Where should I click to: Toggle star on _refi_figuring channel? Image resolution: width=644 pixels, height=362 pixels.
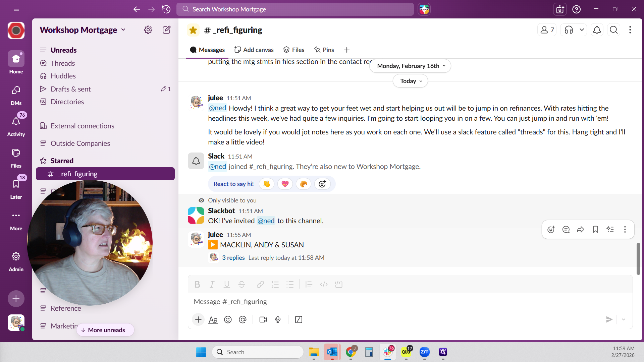click(x=193, y=30)
